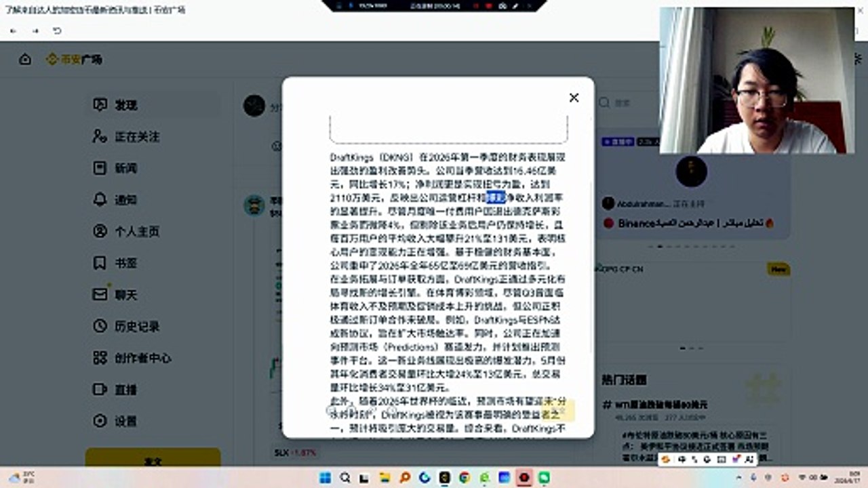Click the home icon in Binance header
Screen dimensions: 868x488
(25, 60)
